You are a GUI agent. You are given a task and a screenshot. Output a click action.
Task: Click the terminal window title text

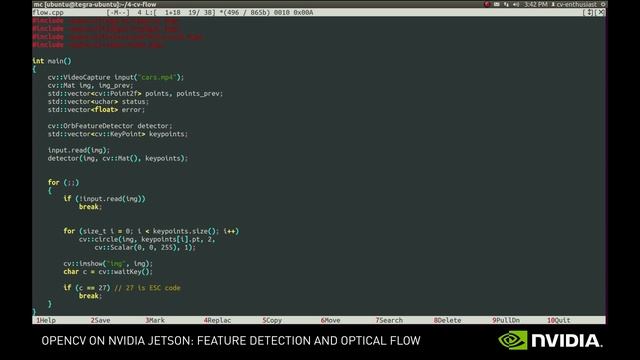95,4
